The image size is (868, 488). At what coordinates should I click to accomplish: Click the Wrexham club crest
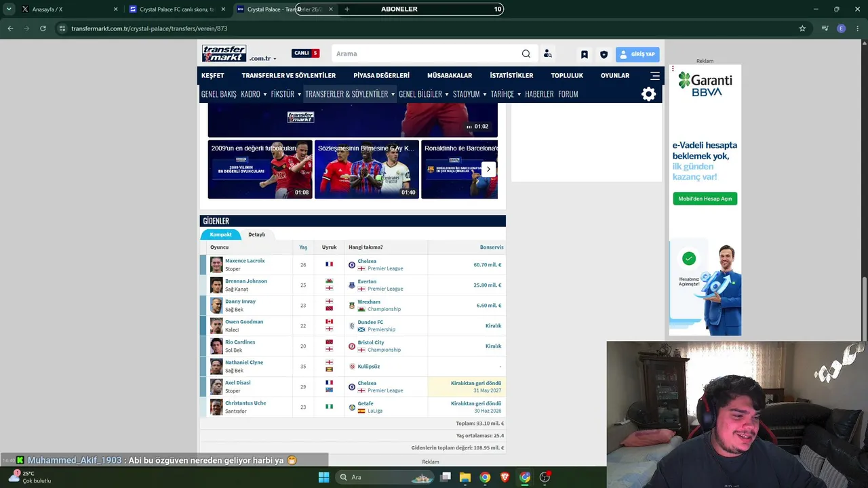tap(352, 306)
